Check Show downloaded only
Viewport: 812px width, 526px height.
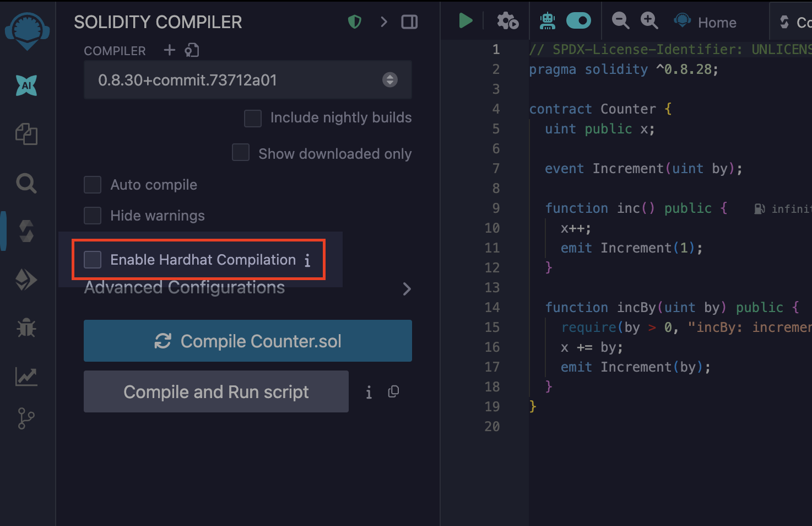click(x=241, y=153)
